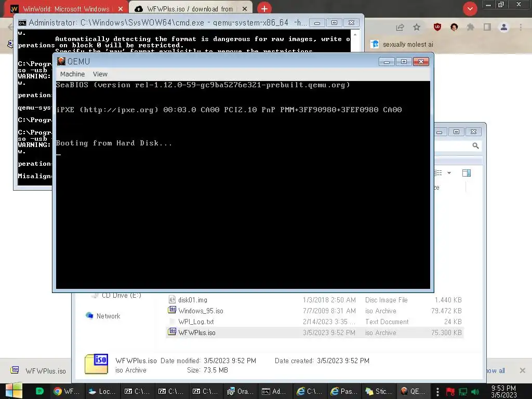This screenshot has height=399, width=532.
Task: Open the Windows Start button
Action: point(14,391)
